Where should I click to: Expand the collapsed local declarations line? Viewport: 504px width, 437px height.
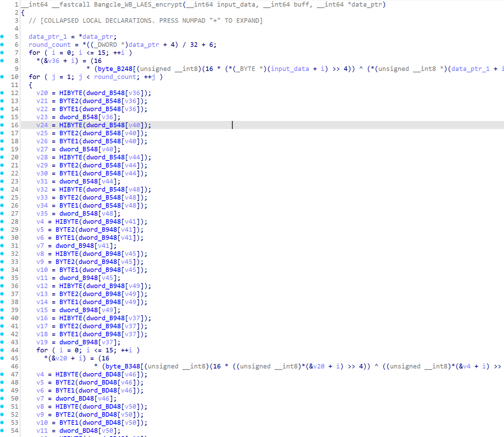[x=146, y=21]
